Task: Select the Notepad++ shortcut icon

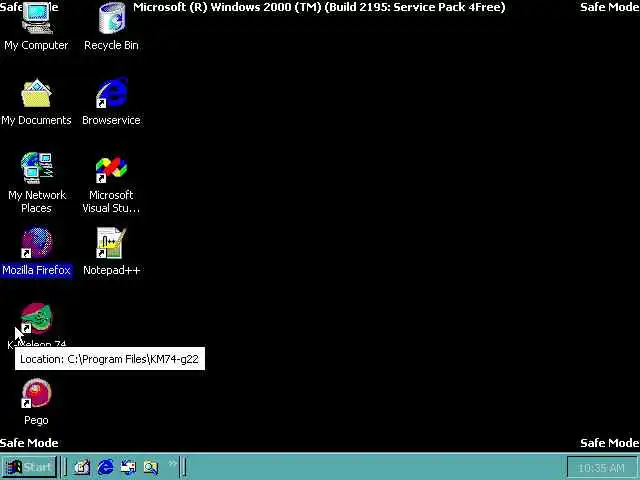Action: click(111, 243)
